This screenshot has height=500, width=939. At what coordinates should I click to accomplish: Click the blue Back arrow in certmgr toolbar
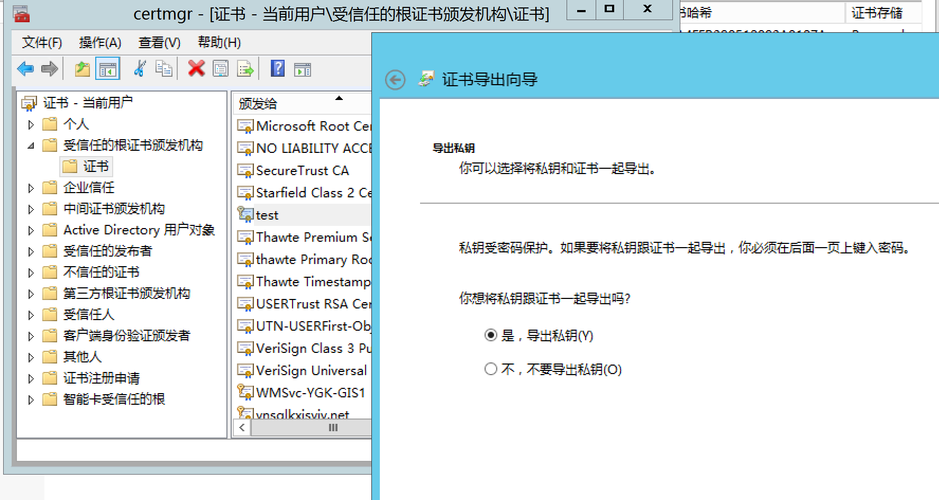click(25, 69)
